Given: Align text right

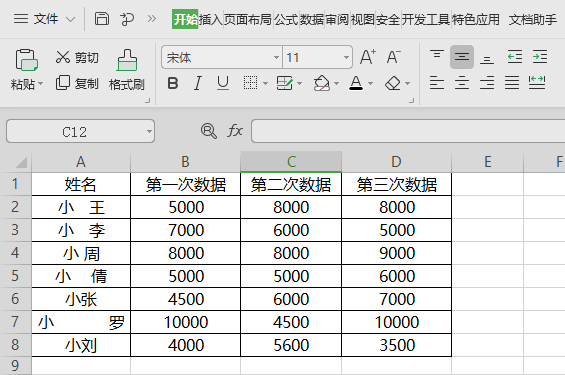Looking at the screenshot, I should pos(487,83).
